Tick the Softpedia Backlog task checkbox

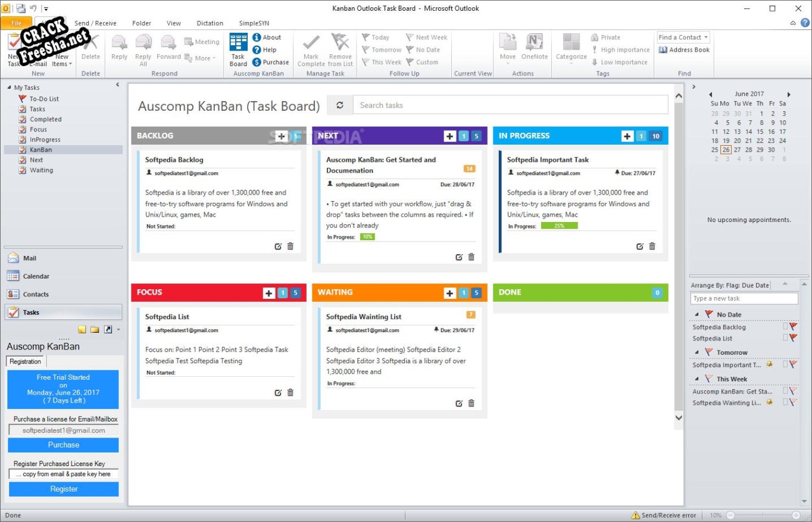785,327
